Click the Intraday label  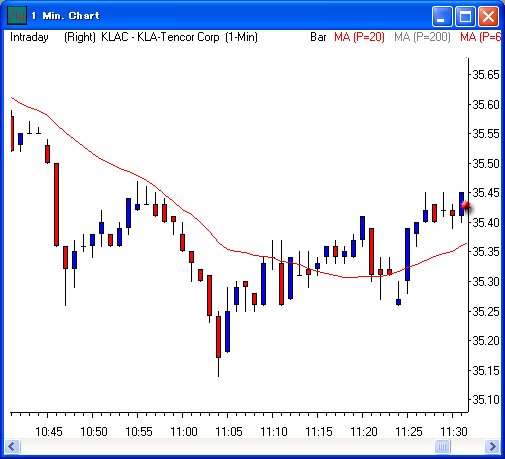point(29,37)
